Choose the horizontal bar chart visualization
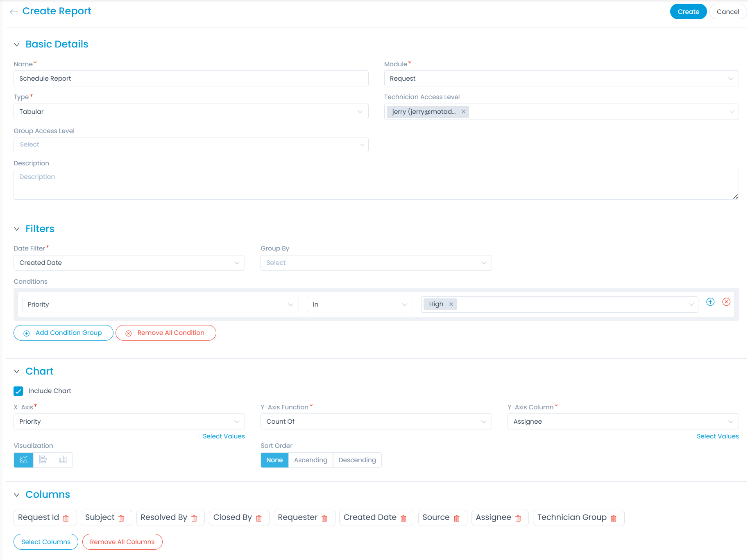Screen dimensions: 748x560 [43, 460]
